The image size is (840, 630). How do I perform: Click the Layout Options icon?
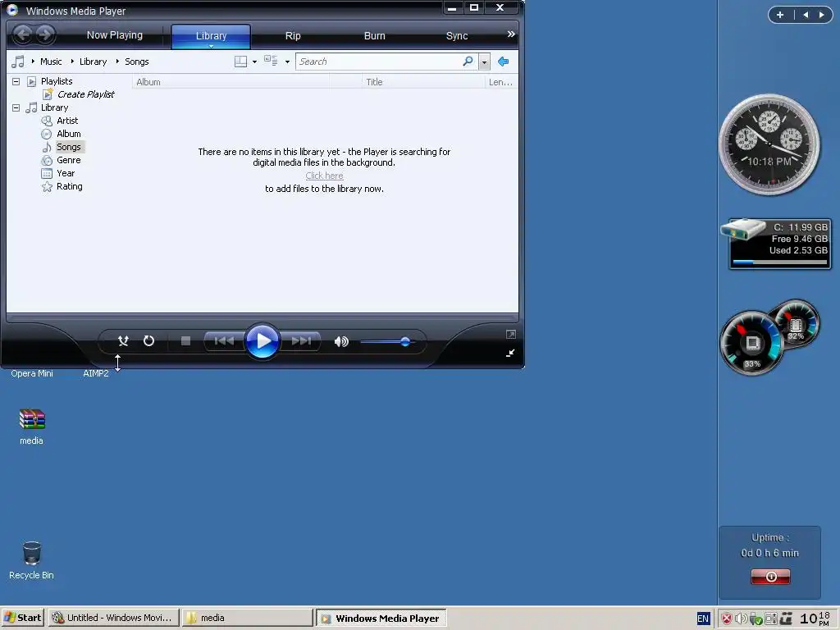pos(241,62)
